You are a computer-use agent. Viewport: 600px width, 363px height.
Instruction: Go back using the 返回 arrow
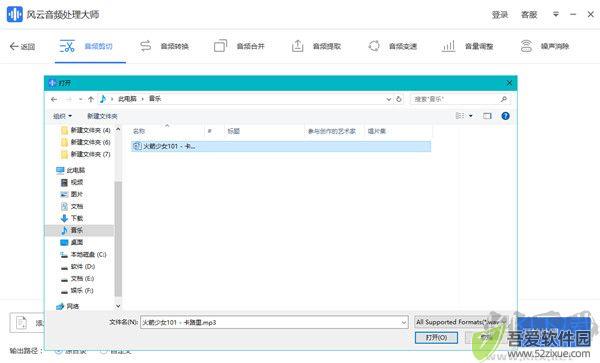click(x=22, y=47)
